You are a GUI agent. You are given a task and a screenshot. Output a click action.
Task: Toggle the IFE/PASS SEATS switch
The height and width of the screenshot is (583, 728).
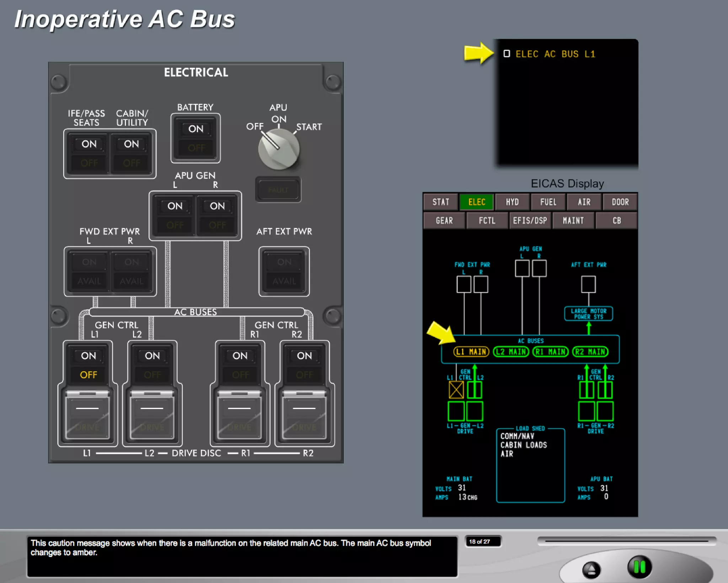coord(89,153)
